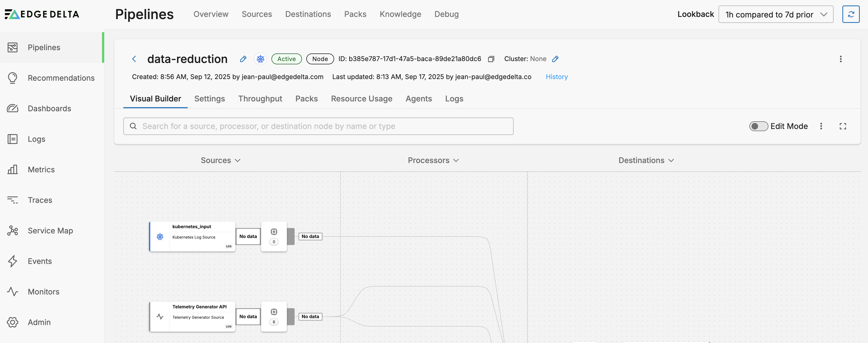
Task: Switch to Throughput tab
Action: 260,99
